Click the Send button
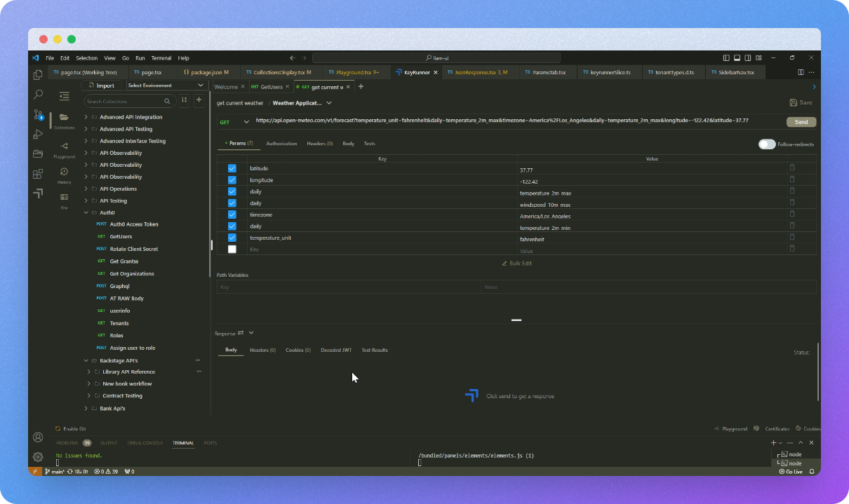 (x=801, y=122)
